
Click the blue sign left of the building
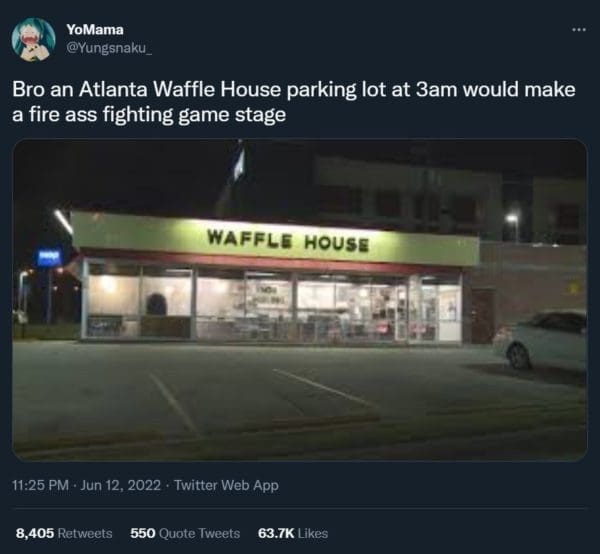click(49, 256)
